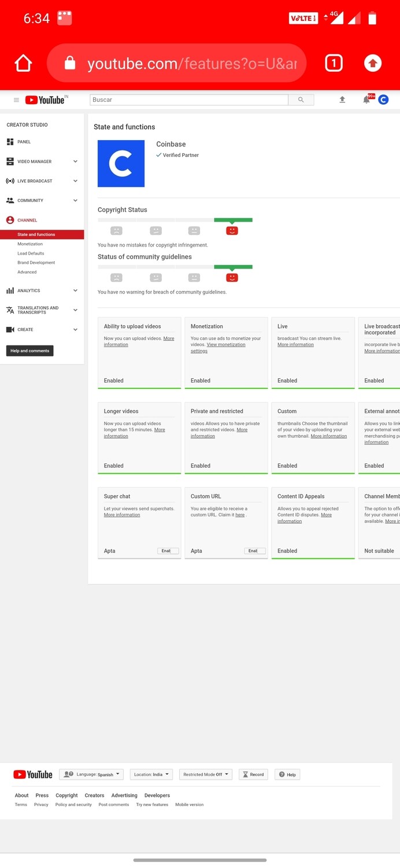Click the Coinbase channel logo

pos(121,164)
